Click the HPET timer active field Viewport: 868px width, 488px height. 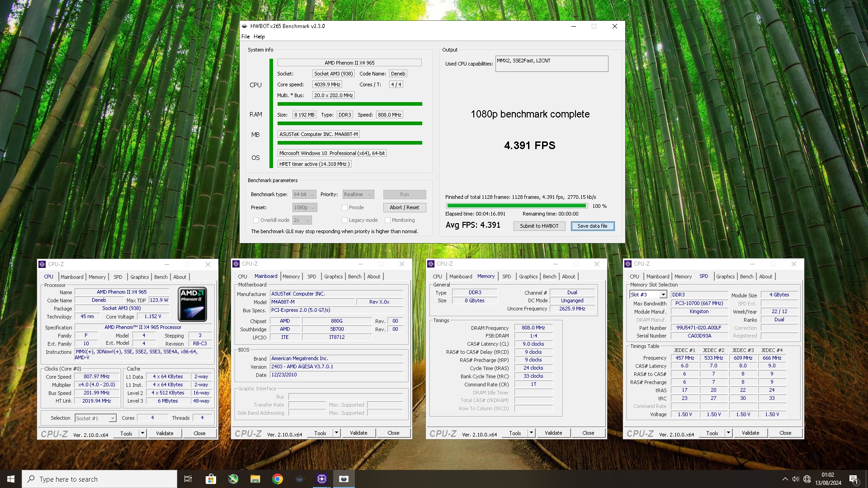[x=314, y=164]
